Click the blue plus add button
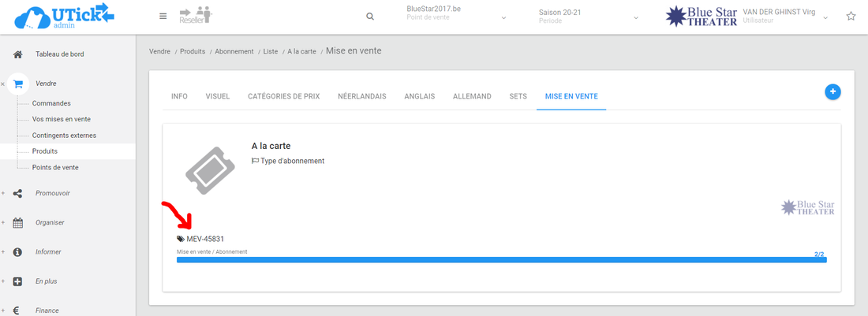The image size is (868, 316). (832, 92)
